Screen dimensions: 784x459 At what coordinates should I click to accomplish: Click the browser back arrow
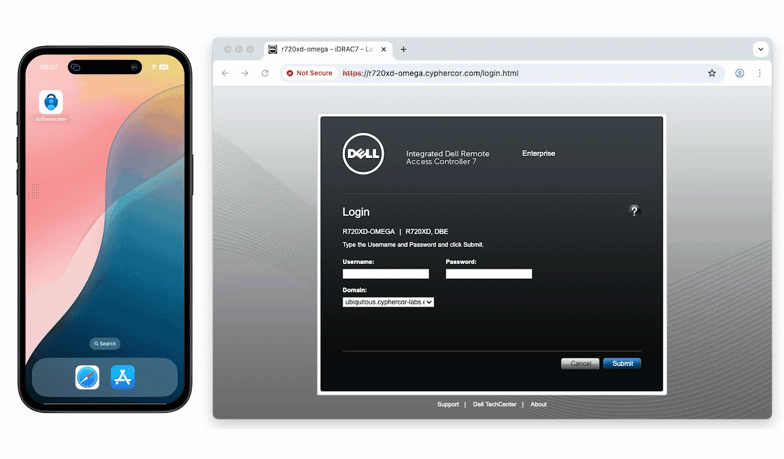tap(225, 73)
